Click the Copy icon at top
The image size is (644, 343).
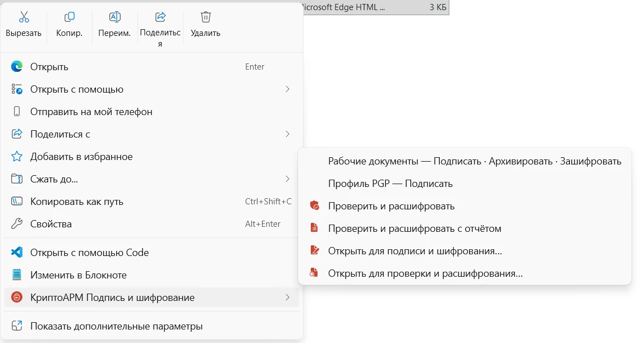[x=70, y=17]
